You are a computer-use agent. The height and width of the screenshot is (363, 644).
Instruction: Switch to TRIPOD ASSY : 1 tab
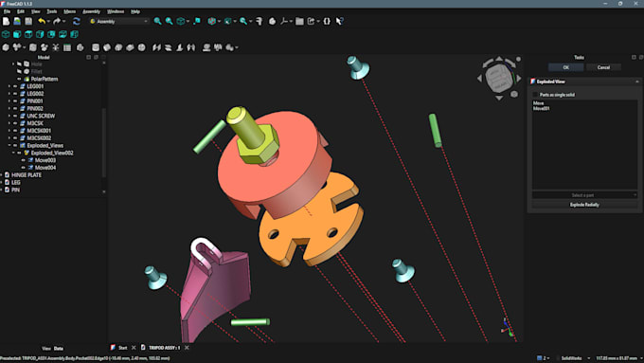[x=164, y=348]
